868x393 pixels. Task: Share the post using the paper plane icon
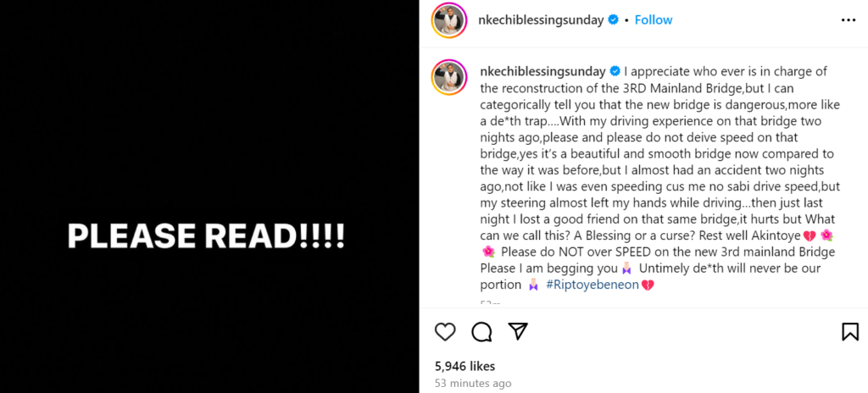point(518,331)
